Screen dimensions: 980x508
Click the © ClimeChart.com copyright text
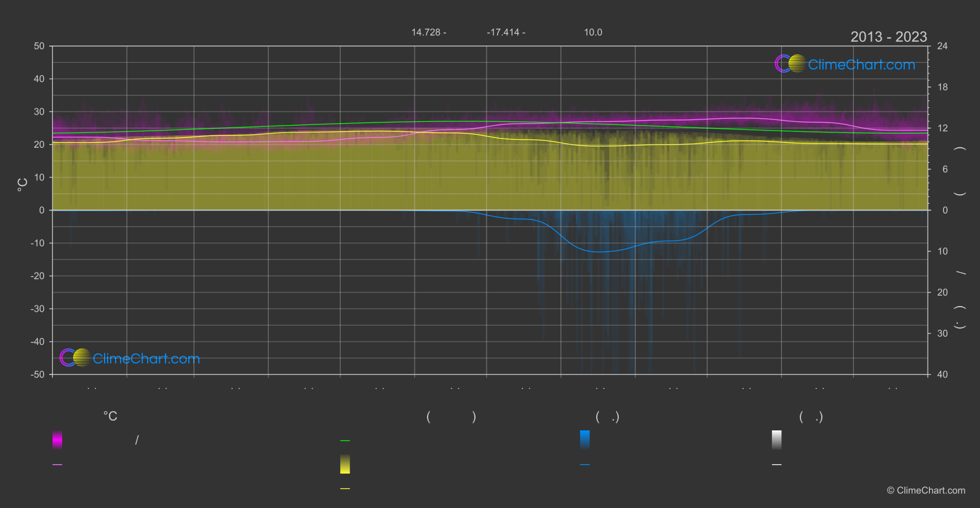926,490
